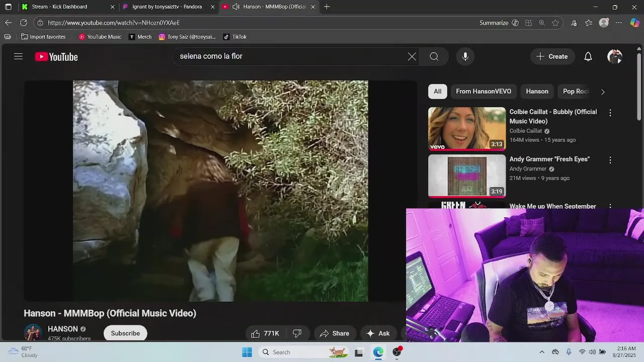Click the browser address bar URL
The height and width of the screenshot is (362, 644).
click(114, 23)
